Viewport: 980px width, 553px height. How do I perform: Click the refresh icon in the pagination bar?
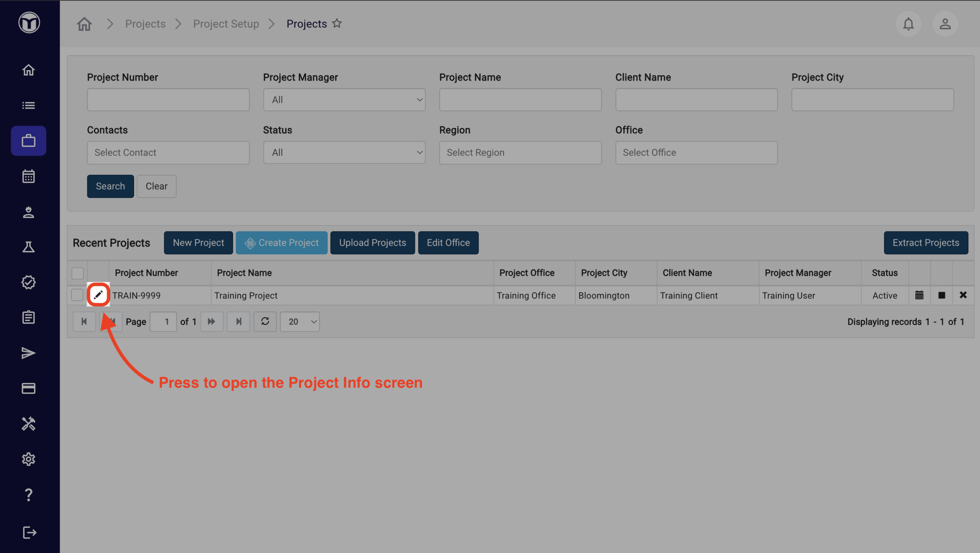265,321
